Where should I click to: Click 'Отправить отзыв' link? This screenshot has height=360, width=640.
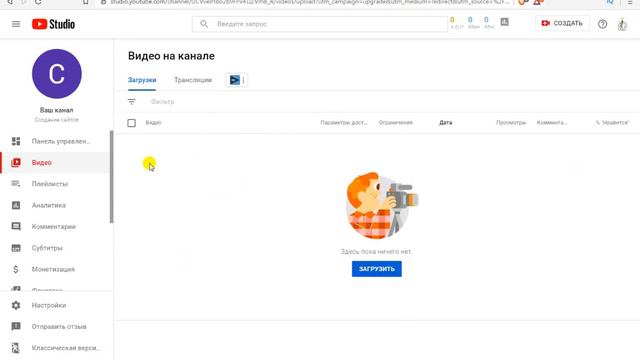tap(59, 327)
